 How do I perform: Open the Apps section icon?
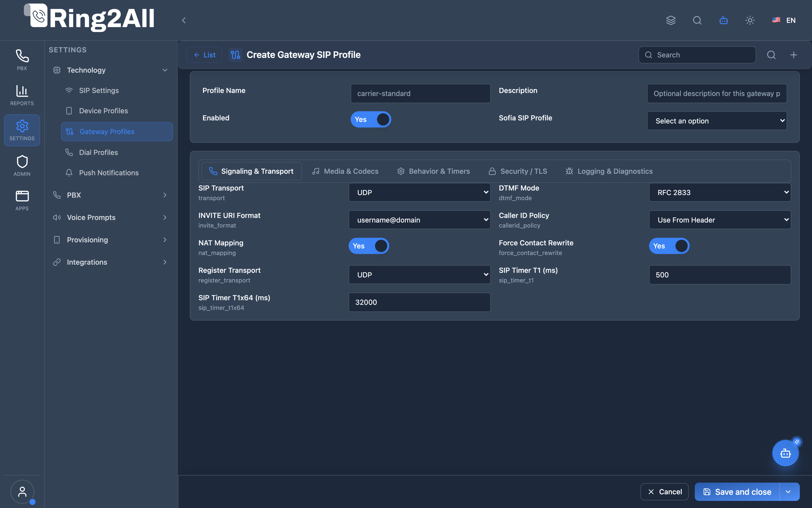[22, 200]
